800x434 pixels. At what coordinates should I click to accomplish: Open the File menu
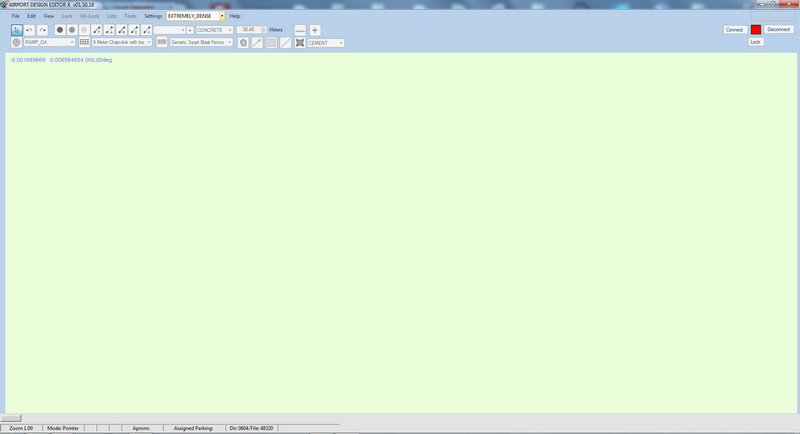[x=15, y=16]
